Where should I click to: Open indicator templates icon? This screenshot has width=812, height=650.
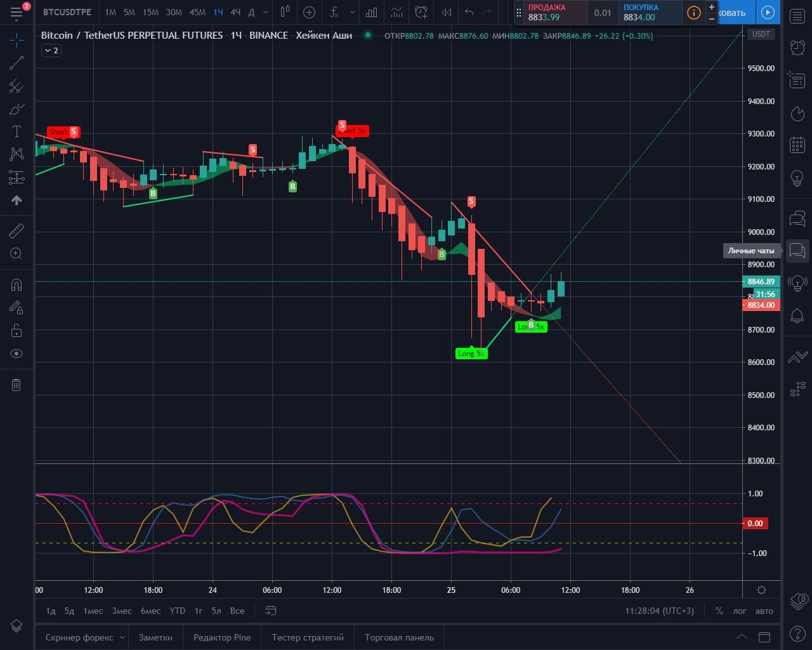point(396,12)
